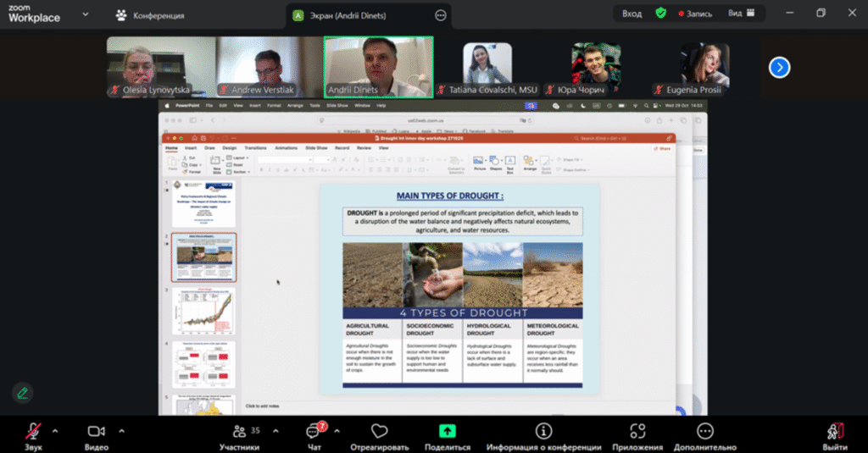Image resolution: width=868 pixels, height=453 pixels.
Task: Click the Дополнительно more options icon
Action: pos(705,432)
